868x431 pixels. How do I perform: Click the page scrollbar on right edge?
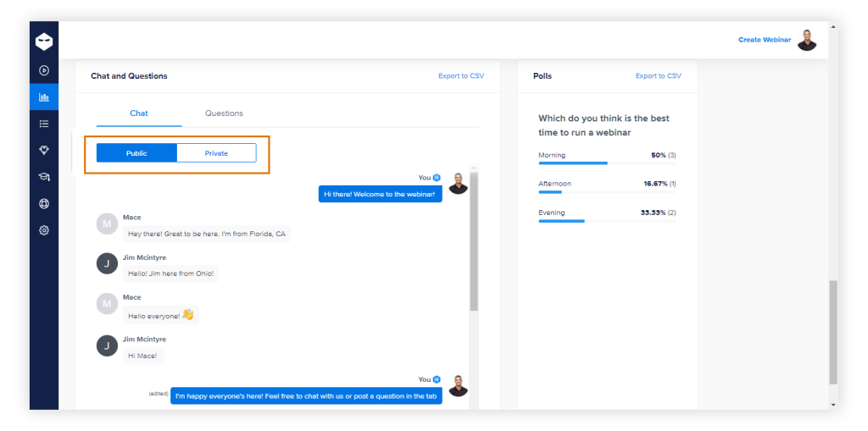click(x=832, y=330)
